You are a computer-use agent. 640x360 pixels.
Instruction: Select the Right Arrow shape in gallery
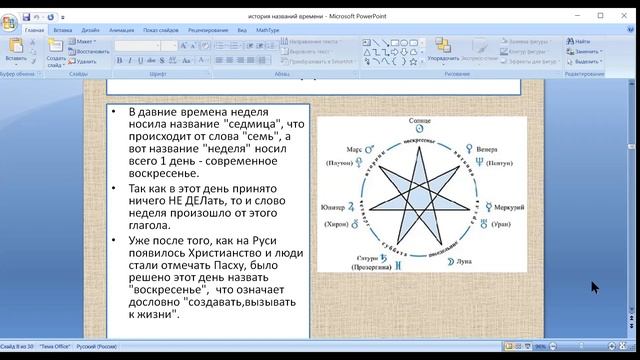tap(395, 52)
